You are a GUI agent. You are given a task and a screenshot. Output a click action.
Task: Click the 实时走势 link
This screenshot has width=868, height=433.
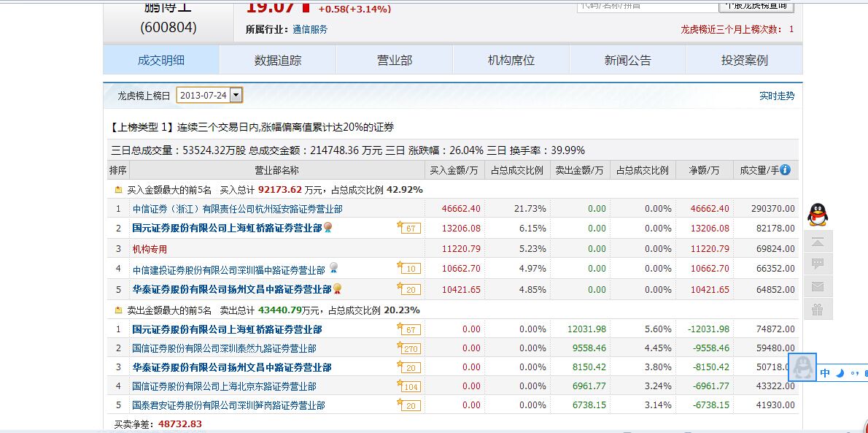point(777,96)
